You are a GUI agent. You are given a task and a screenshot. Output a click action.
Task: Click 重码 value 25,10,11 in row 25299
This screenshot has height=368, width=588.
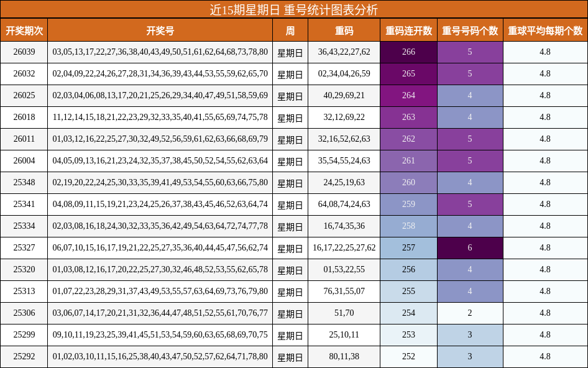click(344, 334)
